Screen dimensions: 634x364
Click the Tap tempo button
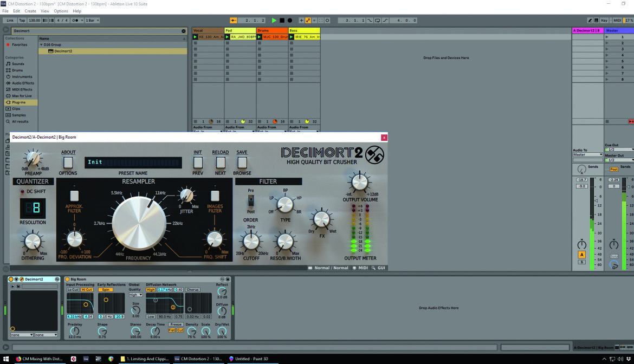(x=22, y=20)
